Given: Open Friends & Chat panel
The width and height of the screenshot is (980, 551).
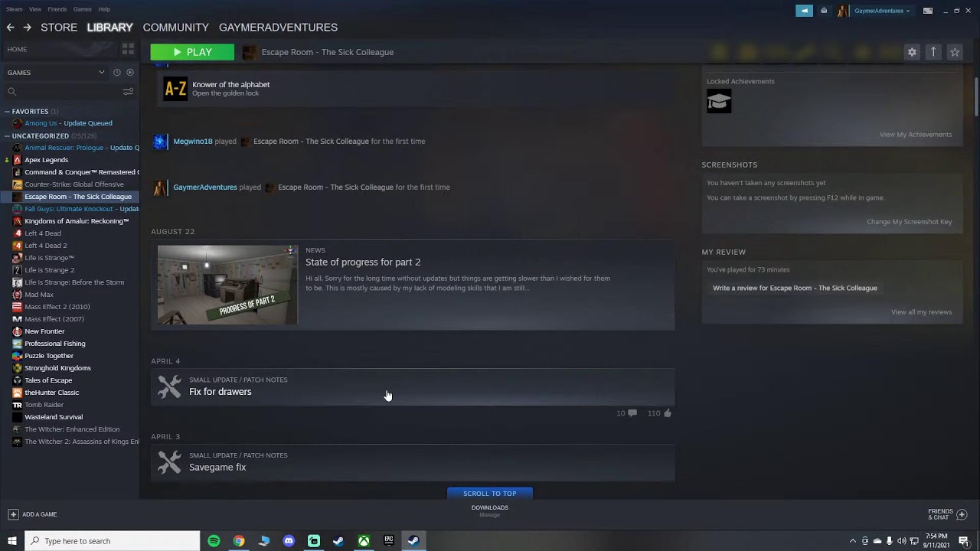Looking at the screenshot, I should (x=948, y=514).
